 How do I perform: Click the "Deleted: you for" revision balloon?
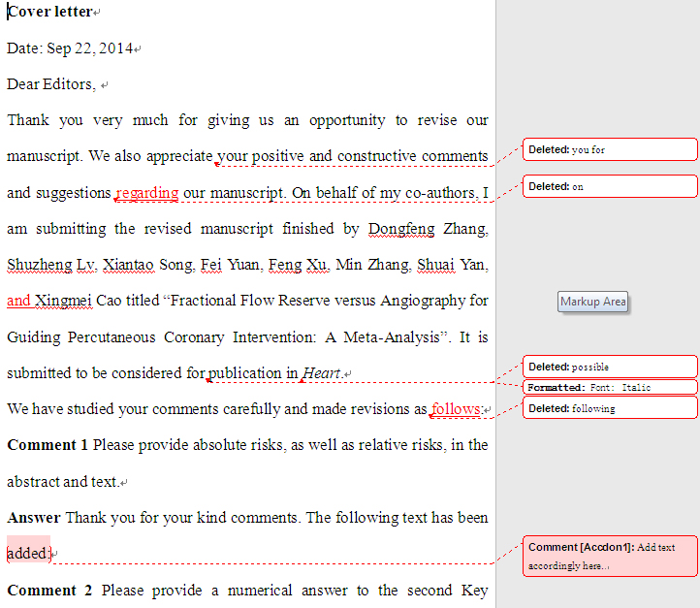pos(609,149)
